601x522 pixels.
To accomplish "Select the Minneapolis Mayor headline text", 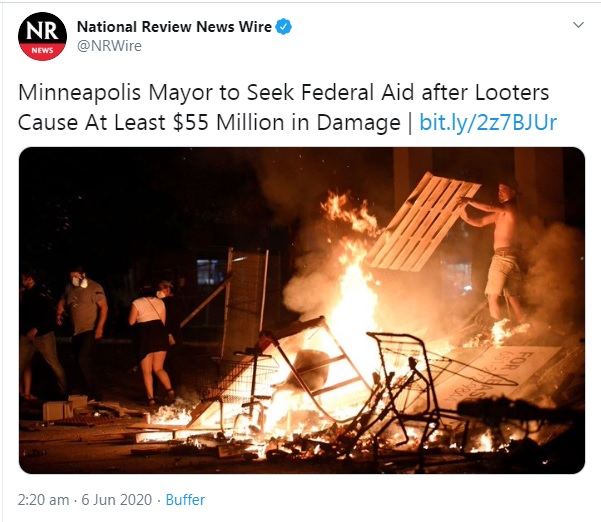I will coord(284,108).
